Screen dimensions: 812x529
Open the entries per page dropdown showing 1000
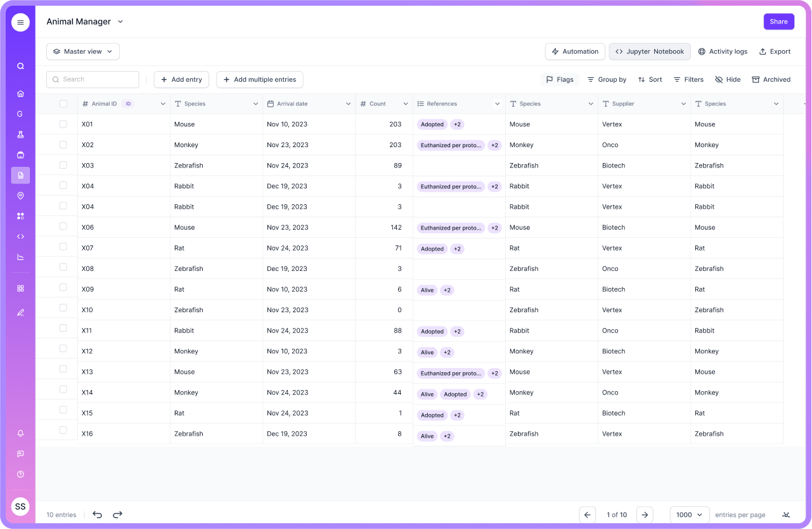(689, 514)
